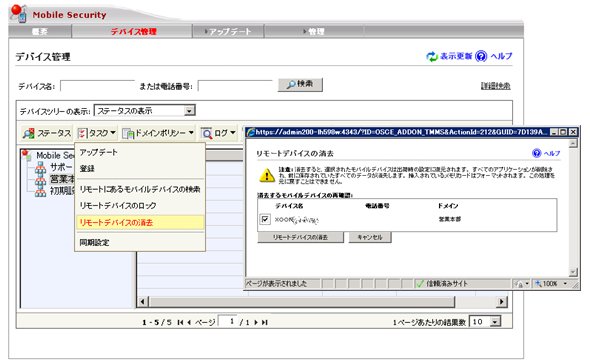Image resolution: width=590 pixels, height=364 pixels.
Task: Open the ステータスの表示 dropdown
Action: 189,111
